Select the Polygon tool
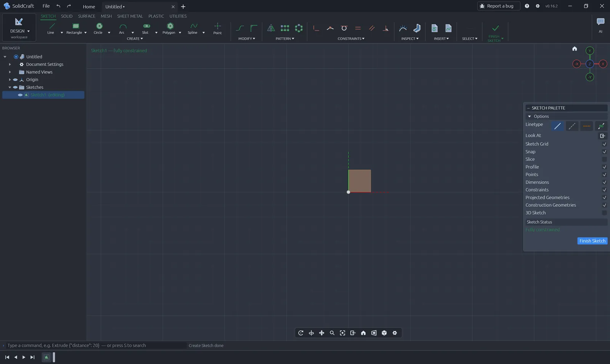Screen dimensions: 610x364 [x=170, y=28]
